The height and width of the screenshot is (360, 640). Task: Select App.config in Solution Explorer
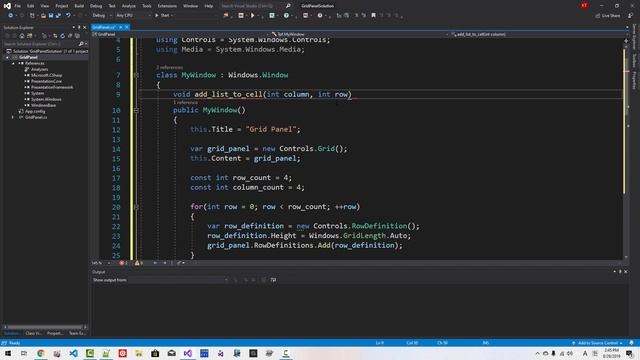click(35, 111)
